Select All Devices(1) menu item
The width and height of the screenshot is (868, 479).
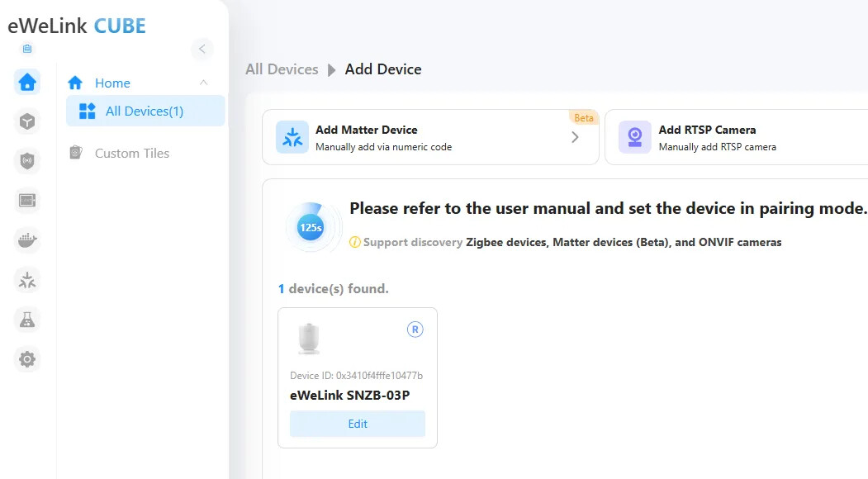145,111
